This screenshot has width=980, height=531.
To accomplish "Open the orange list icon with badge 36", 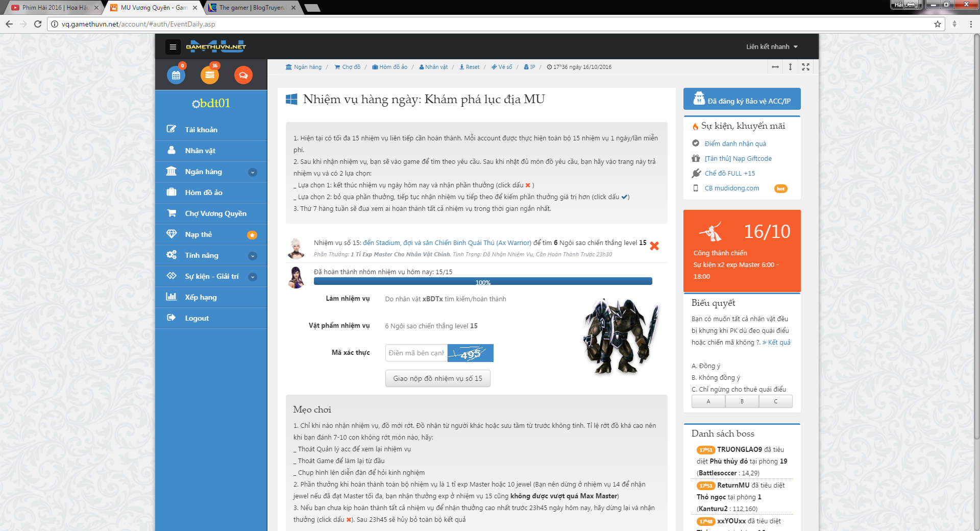I will coord(210,76).
